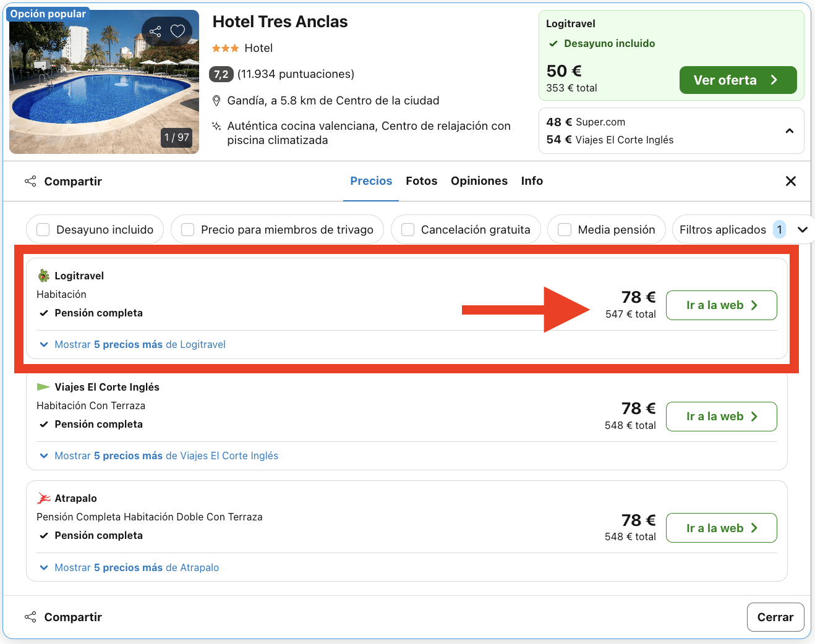Click the three-star rating icons

[x=225, y=48]
